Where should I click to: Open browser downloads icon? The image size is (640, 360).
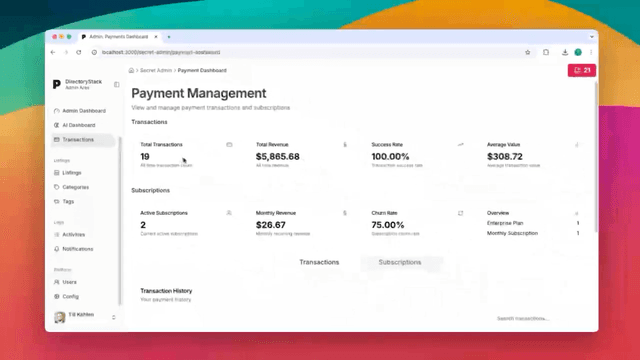[565, 52]
